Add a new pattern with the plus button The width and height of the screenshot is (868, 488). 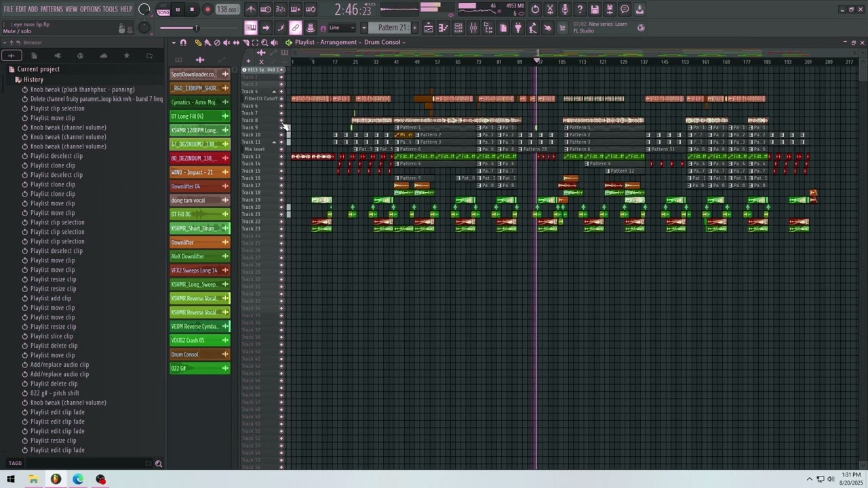click(415, 28)
